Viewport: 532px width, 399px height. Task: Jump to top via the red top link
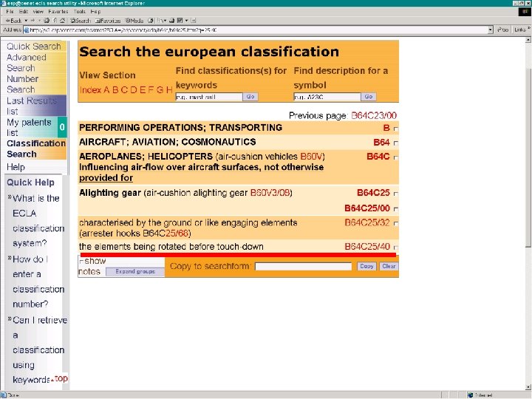[61, 378]
